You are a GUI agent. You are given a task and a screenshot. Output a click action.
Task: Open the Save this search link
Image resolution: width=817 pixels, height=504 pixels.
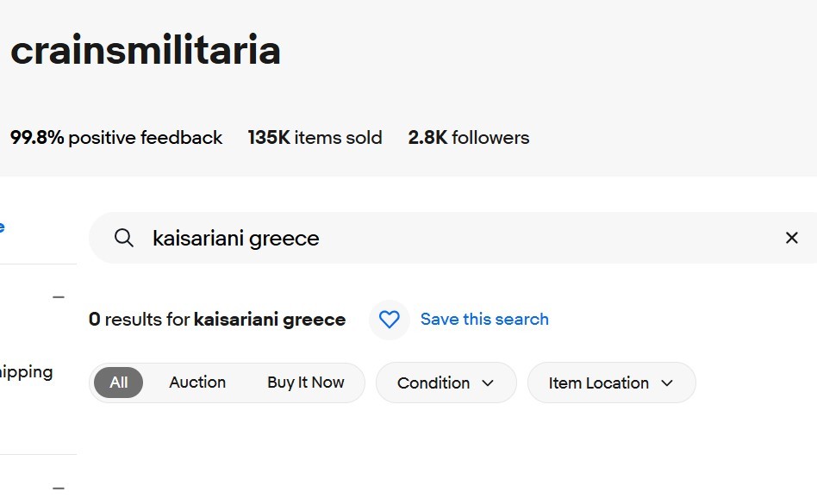[x=484, y=320]
